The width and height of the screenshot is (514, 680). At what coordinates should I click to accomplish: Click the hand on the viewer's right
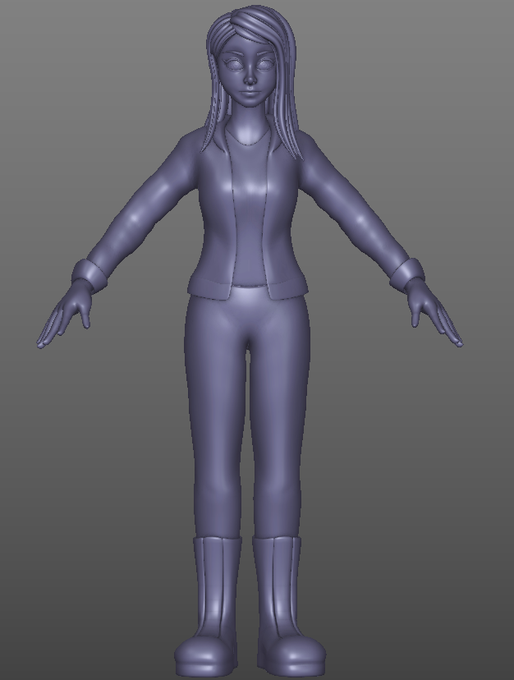tap(433, 312)
